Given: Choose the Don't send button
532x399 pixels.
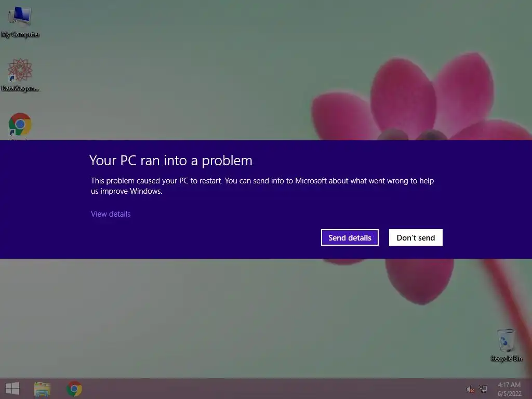Looking at the screenshot, I should (416, 237).
